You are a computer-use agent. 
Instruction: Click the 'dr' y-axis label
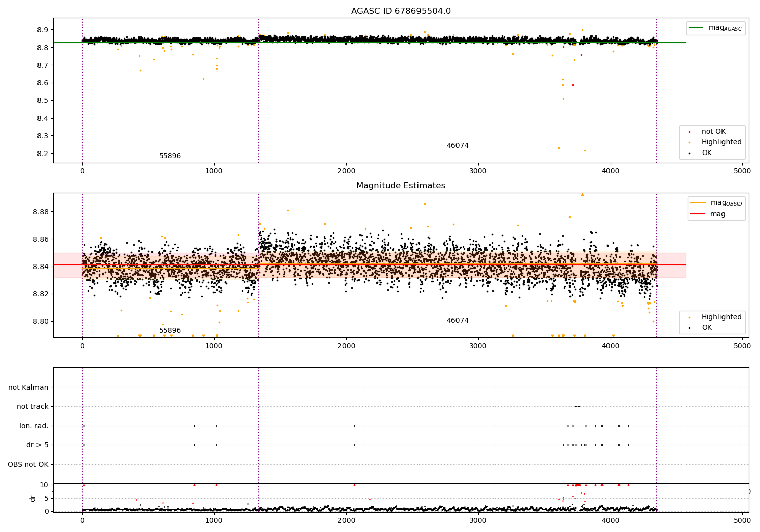click(x=33, y=498)
